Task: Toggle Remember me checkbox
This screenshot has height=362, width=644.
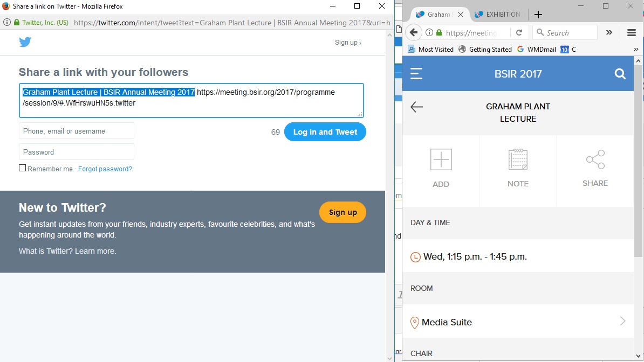Action: click(22, 168)
